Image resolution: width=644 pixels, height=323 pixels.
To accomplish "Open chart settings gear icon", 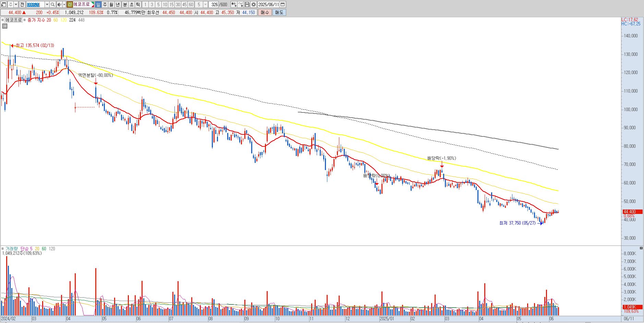I will coord(254,4).
